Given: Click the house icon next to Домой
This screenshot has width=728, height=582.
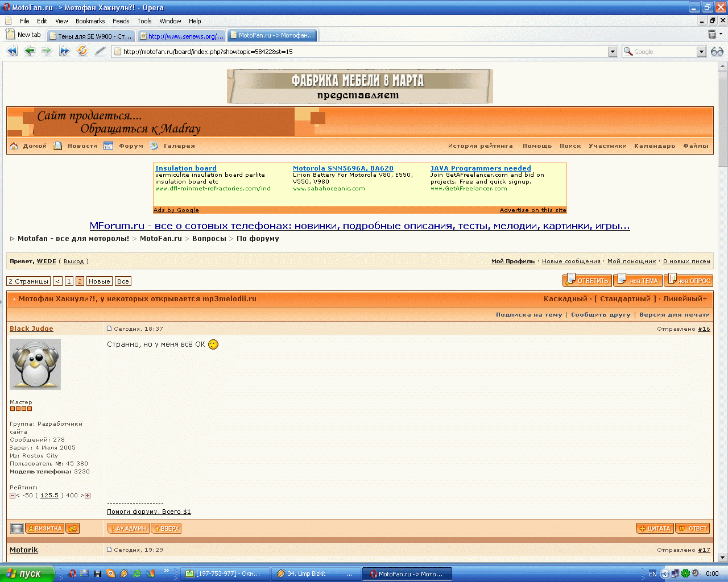Looking at the screenshot, I should pos(14,146).
